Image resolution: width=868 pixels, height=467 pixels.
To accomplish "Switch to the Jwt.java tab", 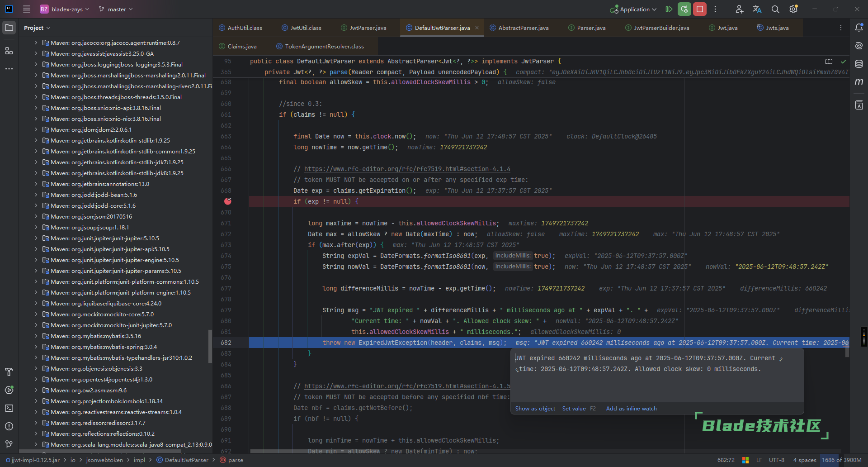I will [723, 28].
